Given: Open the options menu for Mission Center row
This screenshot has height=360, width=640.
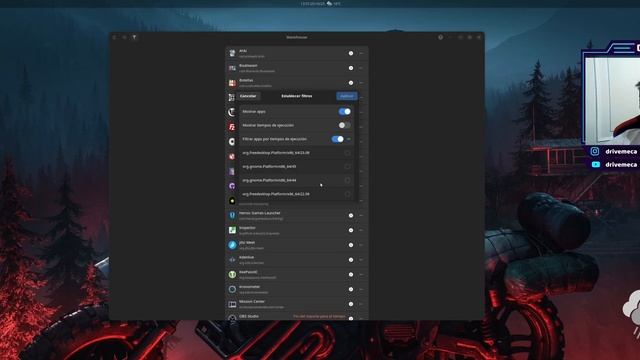Looking at the screenshot, I should (x=361, y=304).
